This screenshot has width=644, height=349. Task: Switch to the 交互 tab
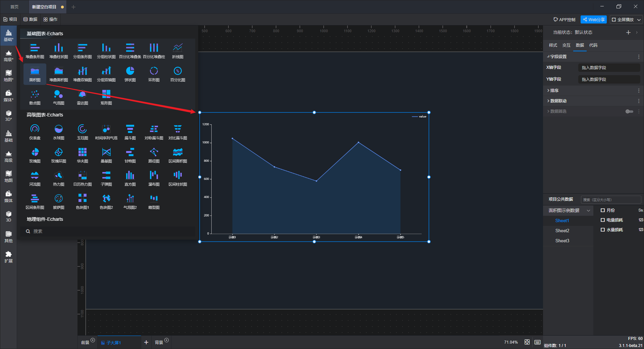point(566,45)
